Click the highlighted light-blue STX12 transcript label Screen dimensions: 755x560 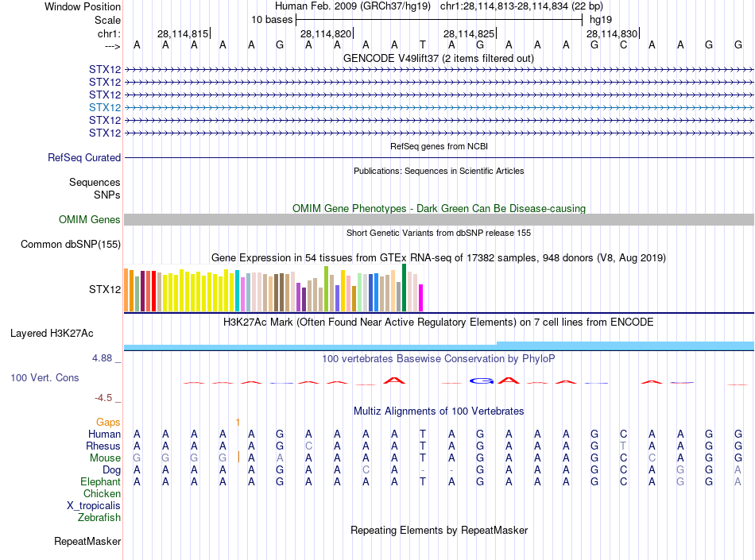coord(104,107)
